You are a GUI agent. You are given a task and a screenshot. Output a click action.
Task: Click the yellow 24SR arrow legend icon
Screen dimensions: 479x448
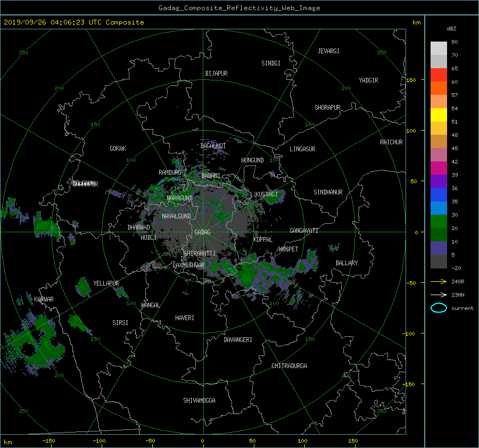pyautogui.click(x=439, y=281)
